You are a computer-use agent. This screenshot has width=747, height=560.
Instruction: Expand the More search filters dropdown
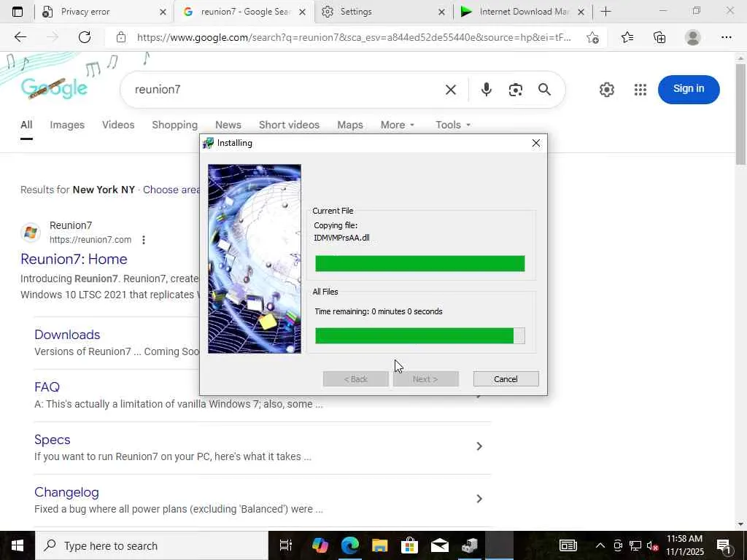pyautogui.click(x=398, y=125)
